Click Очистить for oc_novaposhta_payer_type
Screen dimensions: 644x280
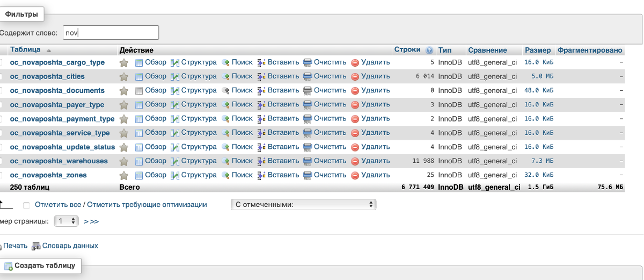pos(325,104)
